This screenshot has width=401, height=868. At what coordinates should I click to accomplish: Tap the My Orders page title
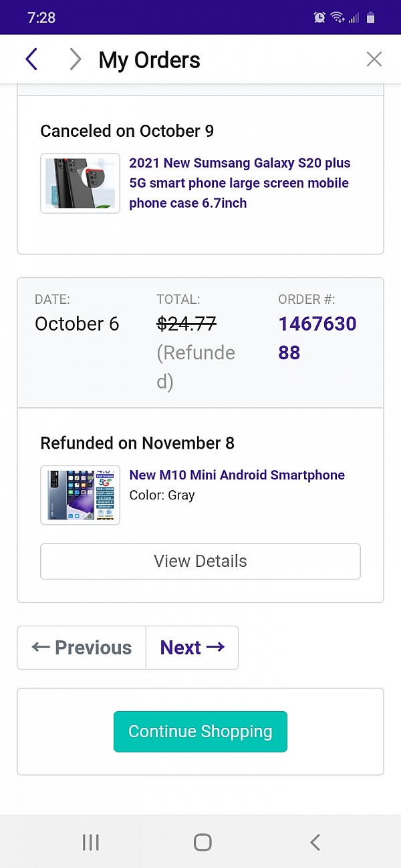pyautogui.click(x=149, y=60)
